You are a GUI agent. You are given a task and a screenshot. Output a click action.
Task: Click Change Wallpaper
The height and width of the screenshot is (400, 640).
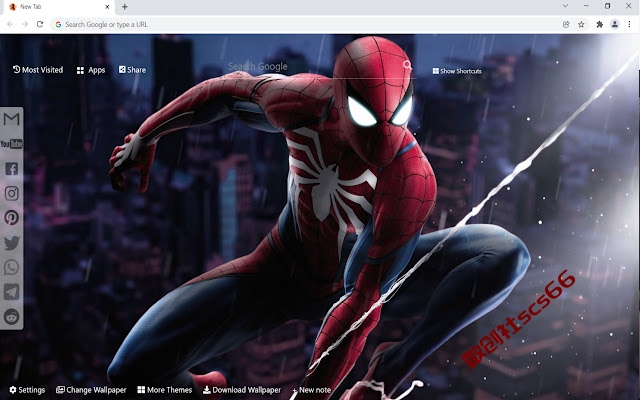(91, 390)
